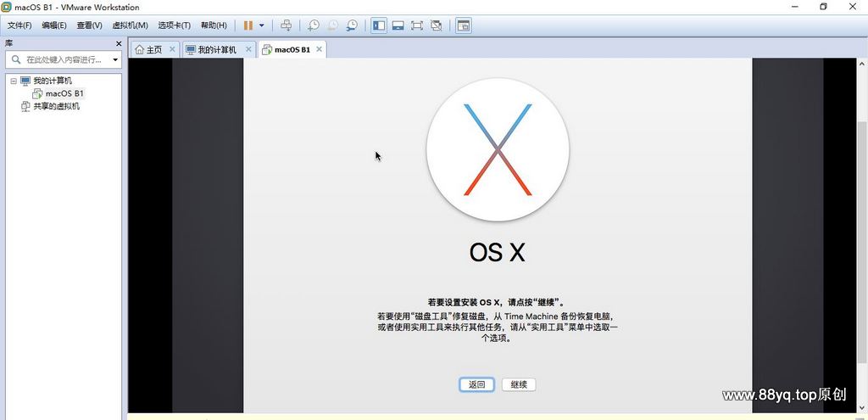Viewport: 868px width, 420px height.
Task: Expand the power options dropdown arrow
Action: (261, 25)
